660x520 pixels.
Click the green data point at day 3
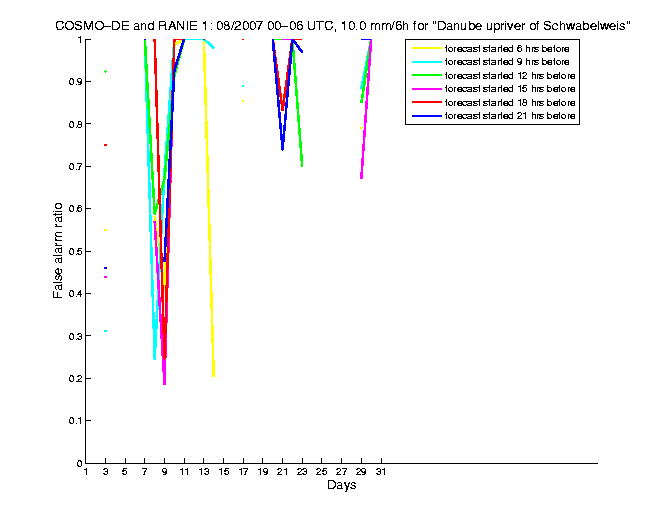click(x=105, y=72)
